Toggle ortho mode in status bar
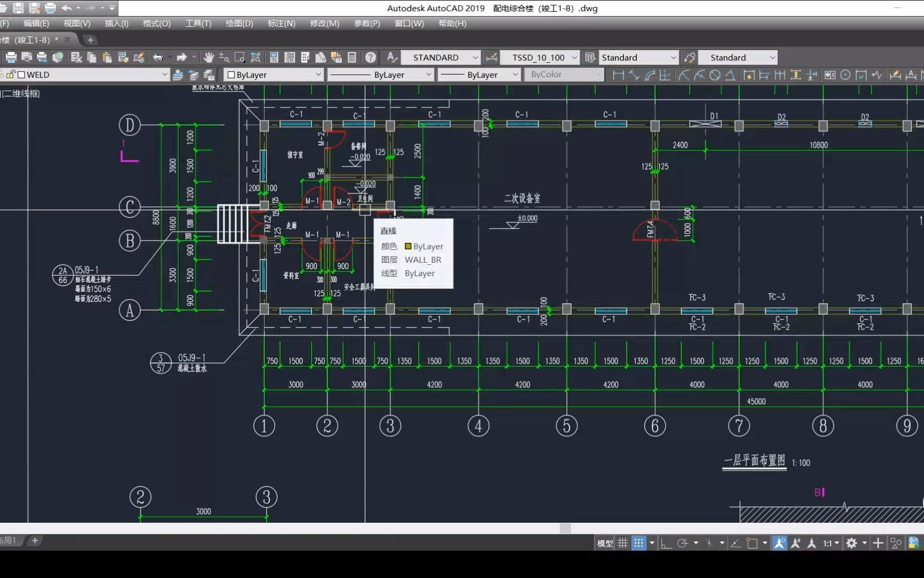 pyautogui.click(x=666, y=543)
